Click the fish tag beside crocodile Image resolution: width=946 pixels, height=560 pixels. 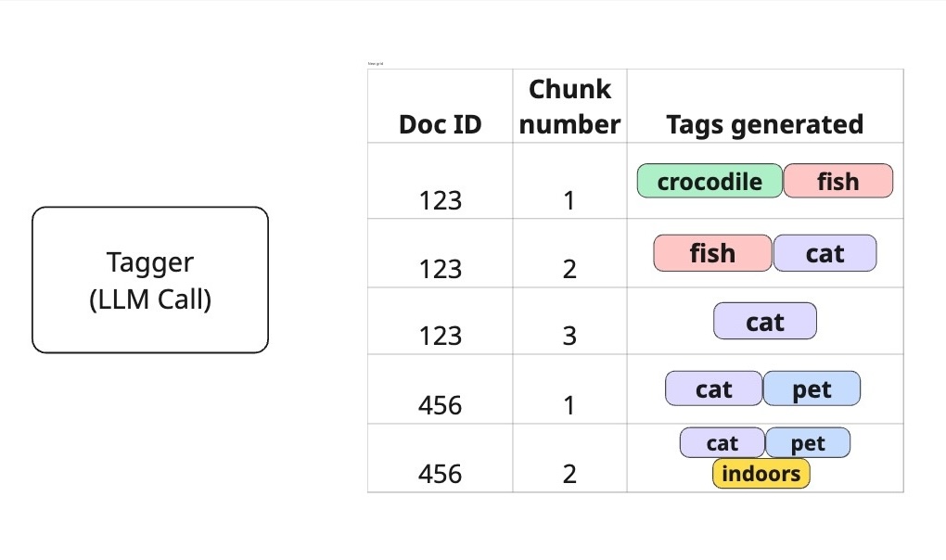[x=837, y=182]
